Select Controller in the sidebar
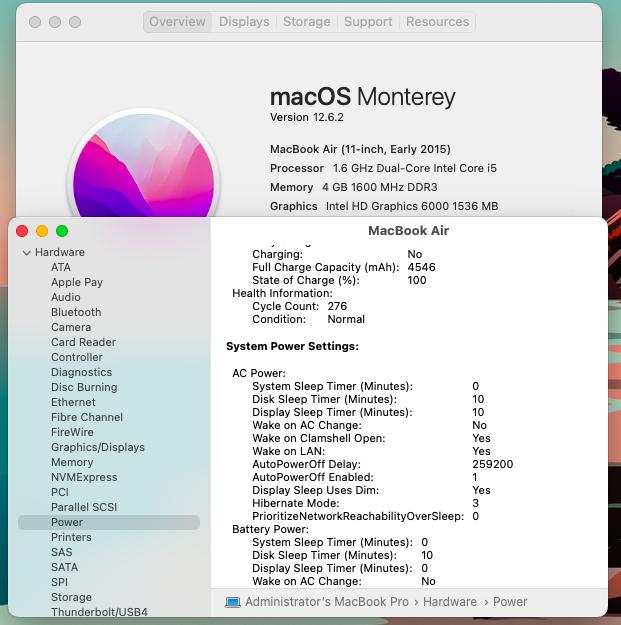The image size is (621, 625). 77,357
